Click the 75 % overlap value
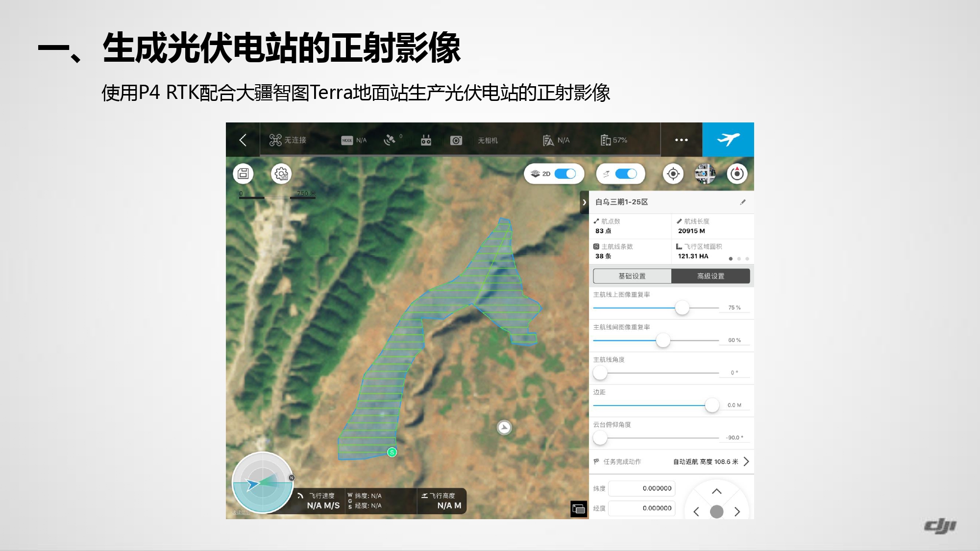This screenshot has height=551, width=980. (734, 308)
